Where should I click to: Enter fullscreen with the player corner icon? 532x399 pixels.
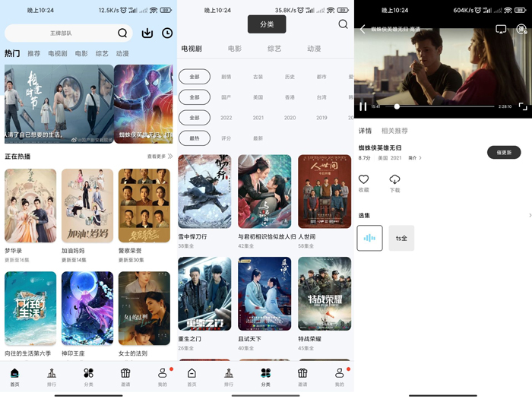523,106
